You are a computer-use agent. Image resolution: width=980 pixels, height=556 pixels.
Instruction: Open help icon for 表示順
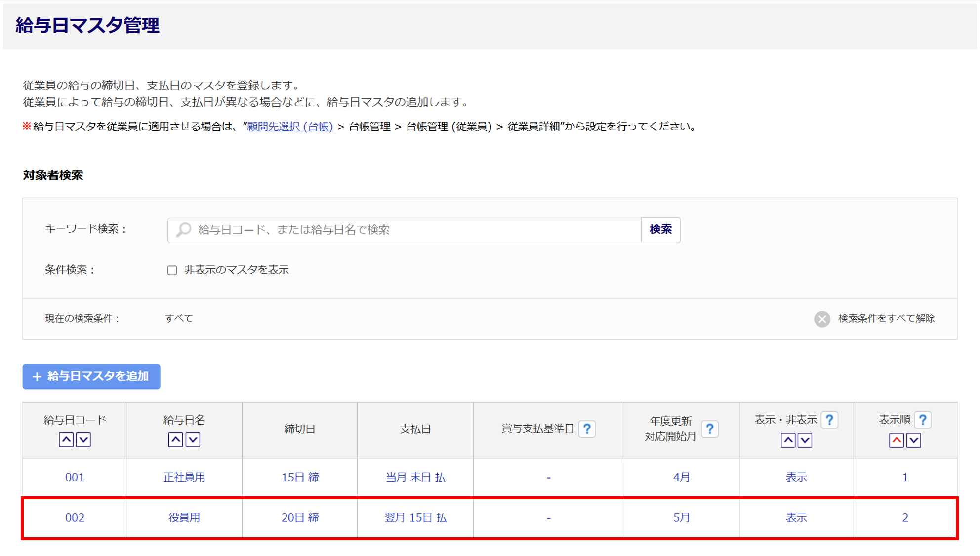tap(922, 420)
